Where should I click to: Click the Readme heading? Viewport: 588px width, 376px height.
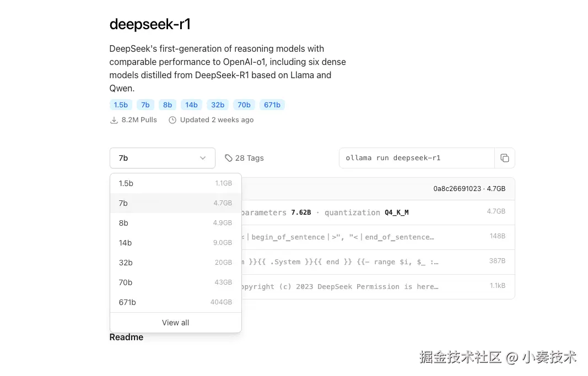[x=126, y=337]
